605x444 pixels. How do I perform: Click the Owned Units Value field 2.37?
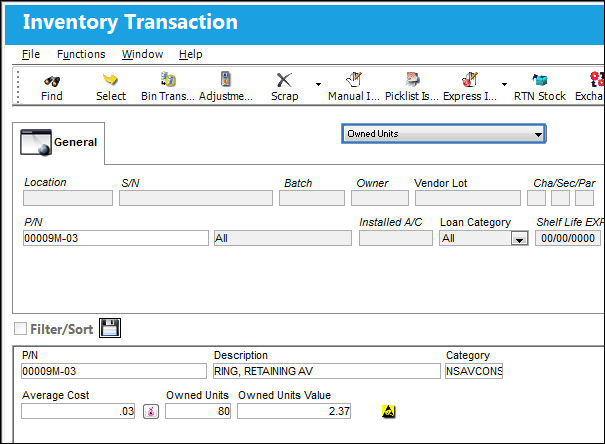294,411
